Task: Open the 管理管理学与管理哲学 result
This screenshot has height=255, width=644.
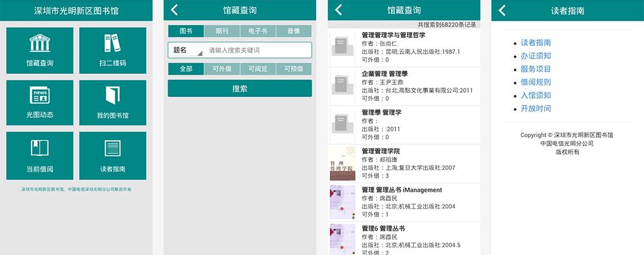Action: [x=404, y=48]
